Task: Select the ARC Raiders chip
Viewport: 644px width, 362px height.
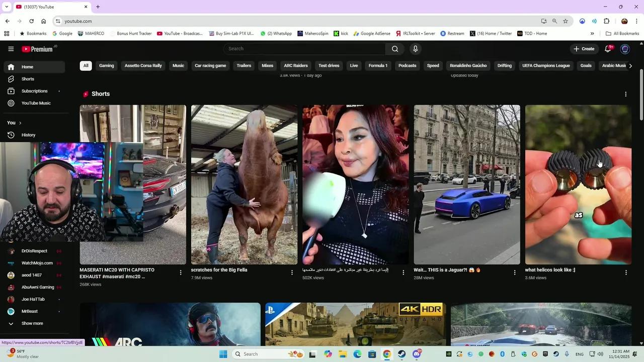Action: tap(296, 65)
